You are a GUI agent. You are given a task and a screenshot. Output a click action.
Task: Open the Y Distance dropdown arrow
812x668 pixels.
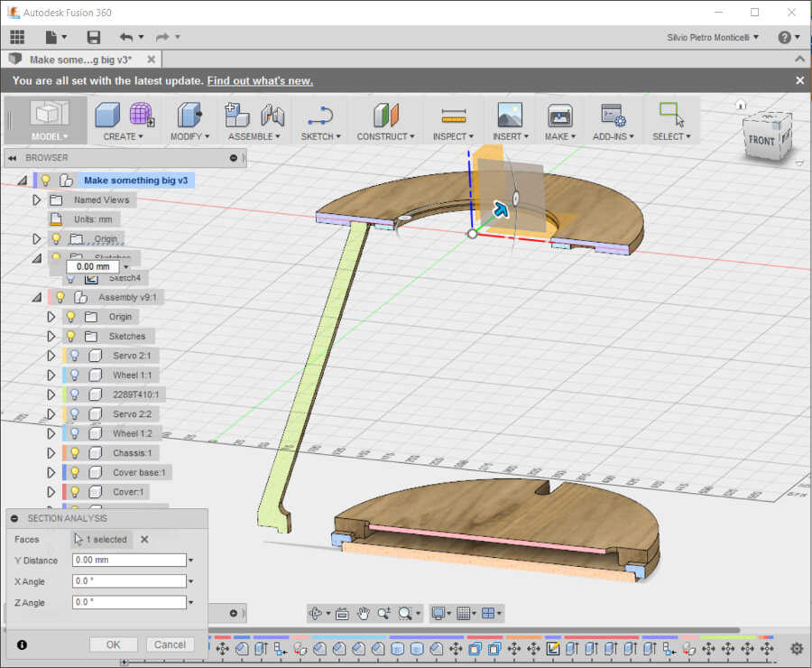[191, 561]
